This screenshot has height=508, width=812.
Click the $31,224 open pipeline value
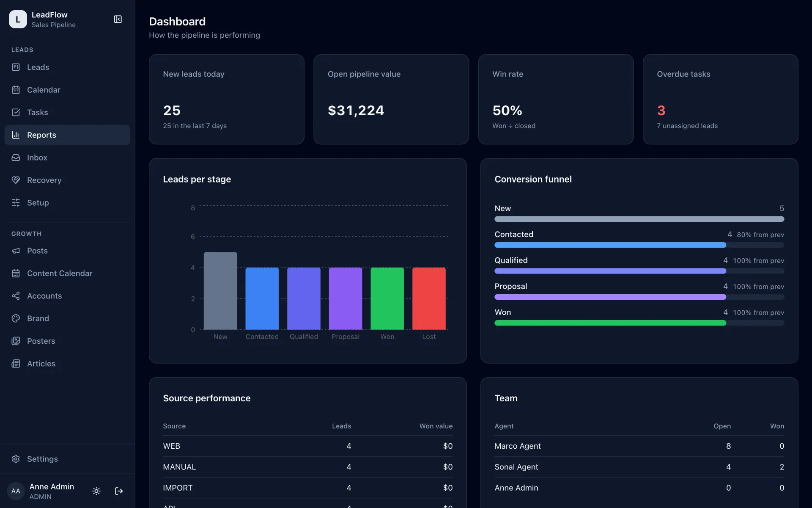pyautogui.click(x=356, y=110)
